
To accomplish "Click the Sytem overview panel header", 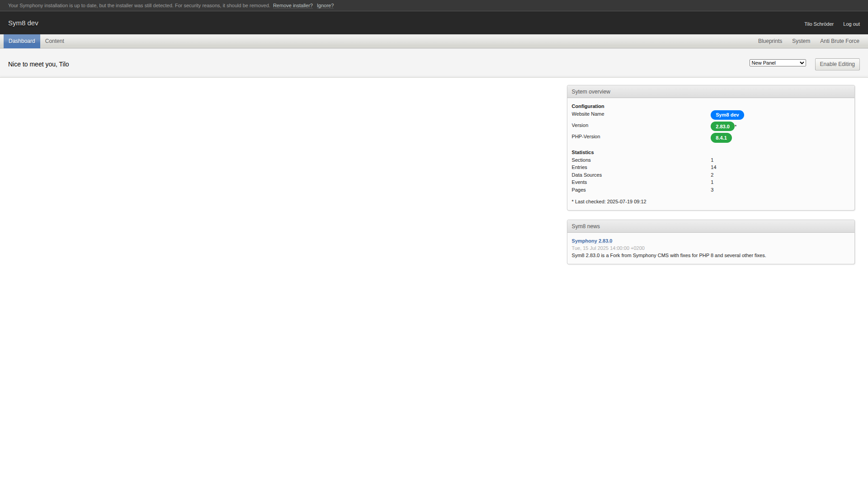I will [x=590, y=92].
